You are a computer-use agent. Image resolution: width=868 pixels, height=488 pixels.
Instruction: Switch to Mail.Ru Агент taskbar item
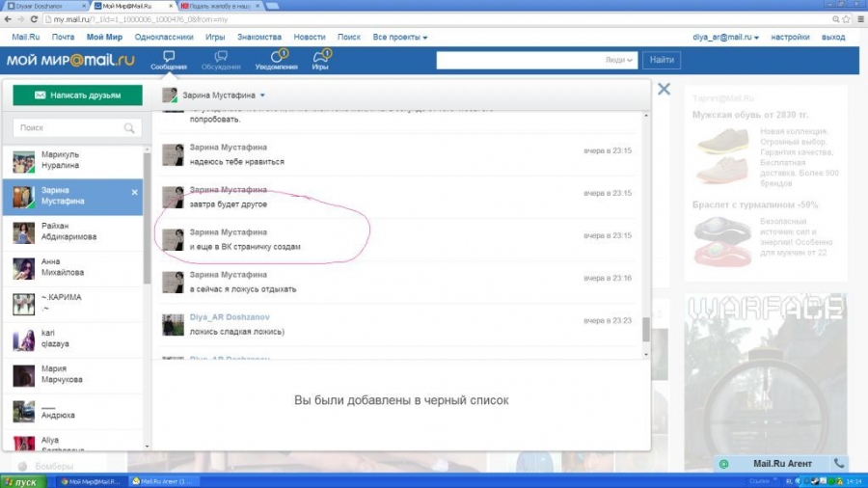[x=164, y=481]
